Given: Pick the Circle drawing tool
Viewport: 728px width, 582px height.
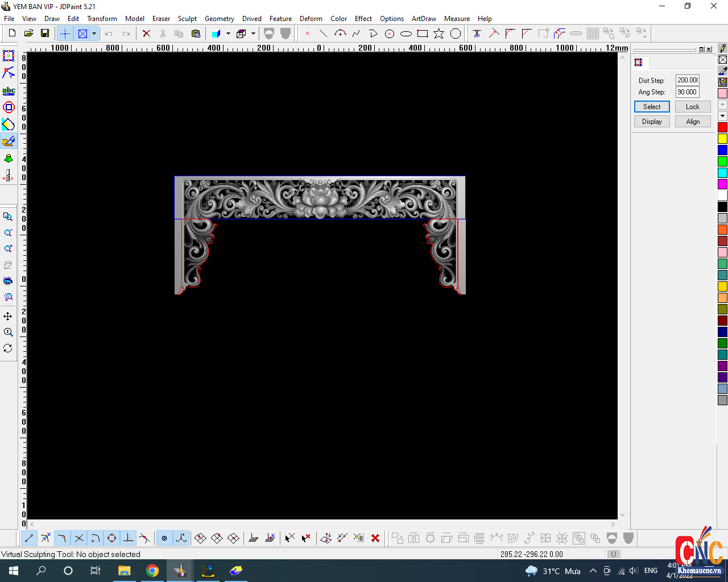Looking at the screenshot, I should tap(390, 34).
